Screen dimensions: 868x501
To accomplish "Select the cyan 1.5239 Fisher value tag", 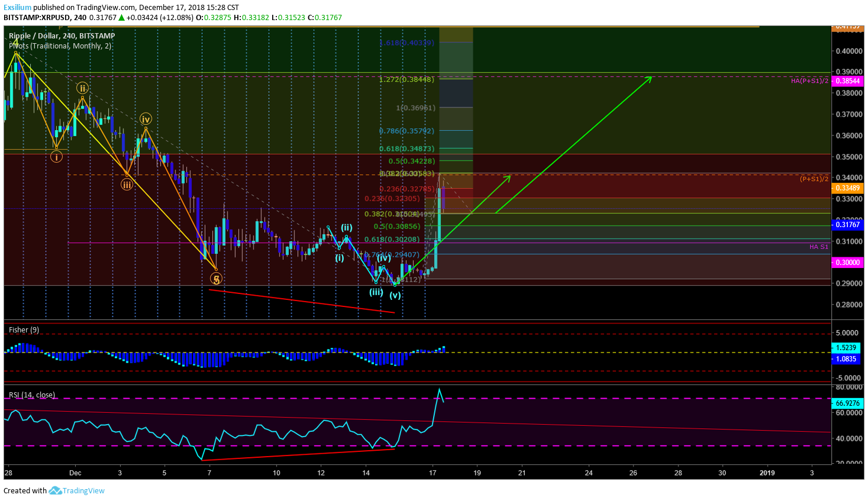I will (846, 348).
